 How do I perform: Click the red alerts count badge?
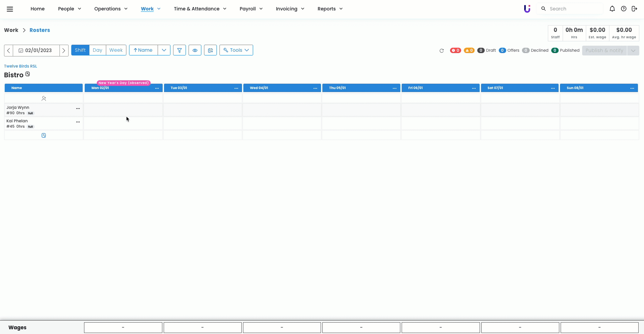coord(455,50)
